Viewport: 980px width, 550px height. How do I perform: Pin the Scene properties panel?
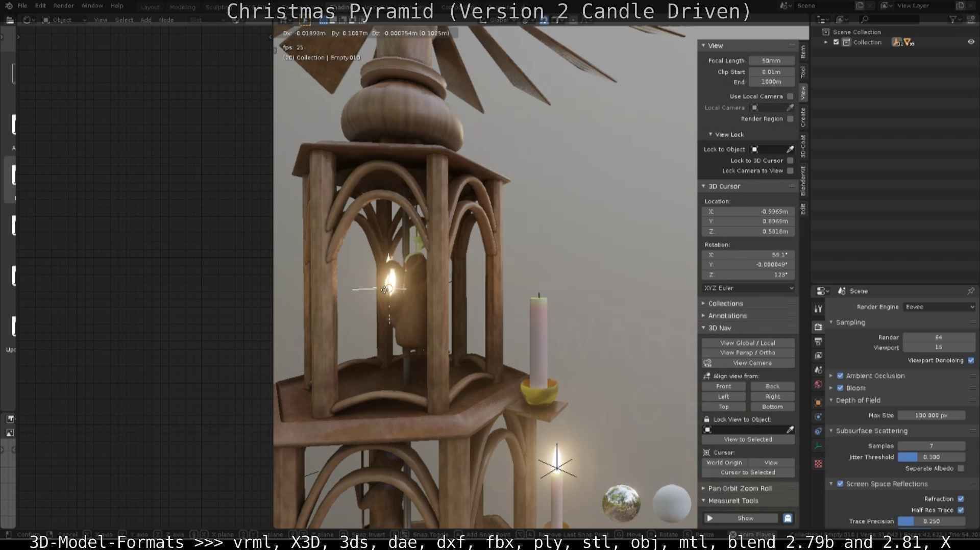[970, 291]
